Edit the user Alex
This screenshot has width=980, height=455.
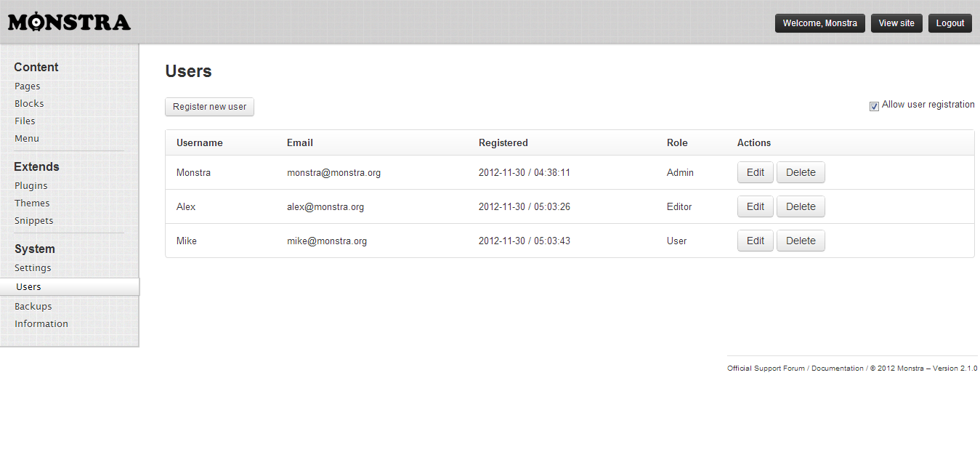pos(755,206)
